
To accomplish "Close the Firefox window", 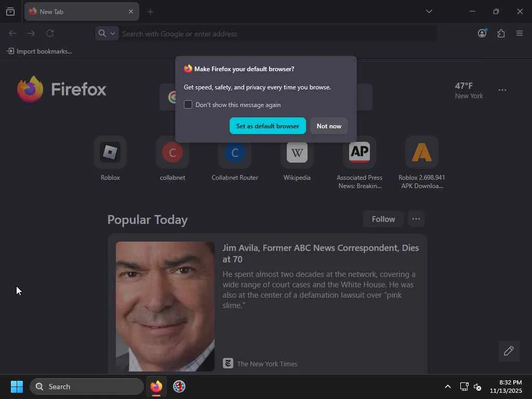I will point(520,11).
